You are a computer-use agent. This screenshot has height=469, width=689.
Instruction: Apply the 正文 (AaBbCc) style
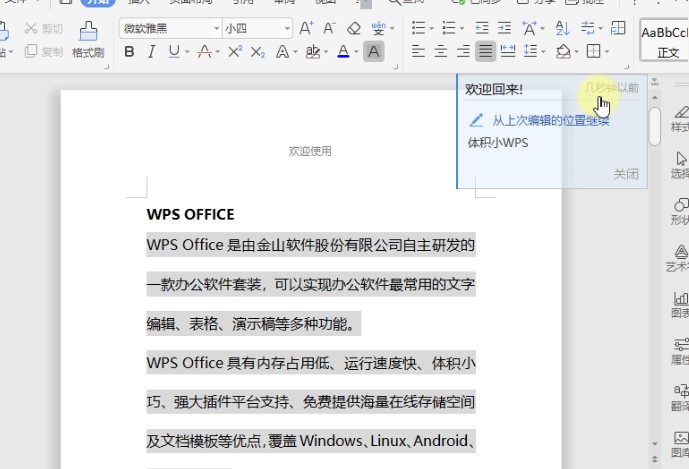[x=664, y=40]
